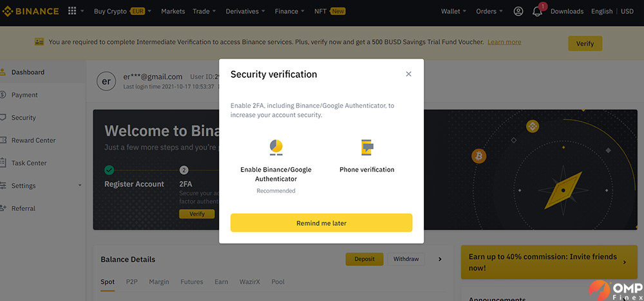Click the 'Balance Details' heading
The image size is (644, 301).
click(128, 259)
